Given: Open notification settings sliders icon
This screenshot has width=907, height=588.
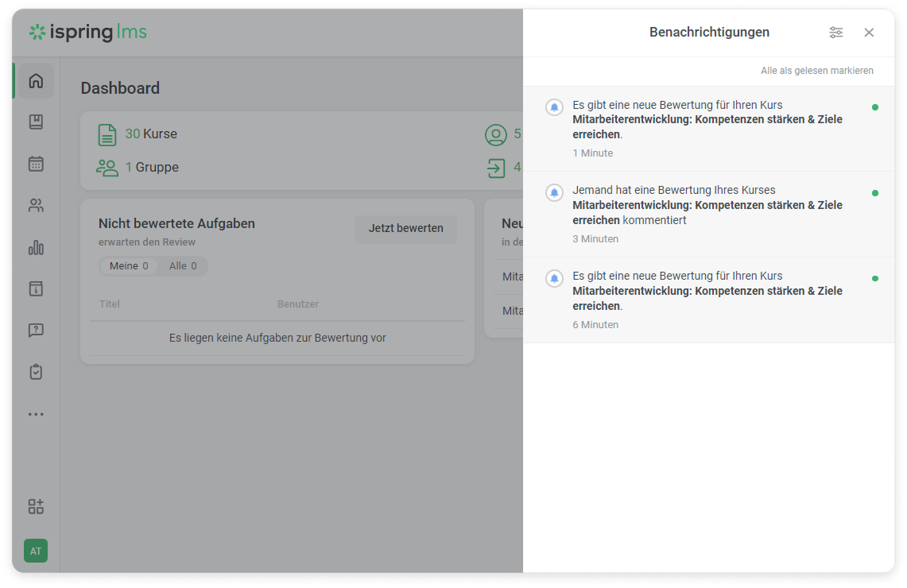Looking at the screenshot, I should click(835, 33).
